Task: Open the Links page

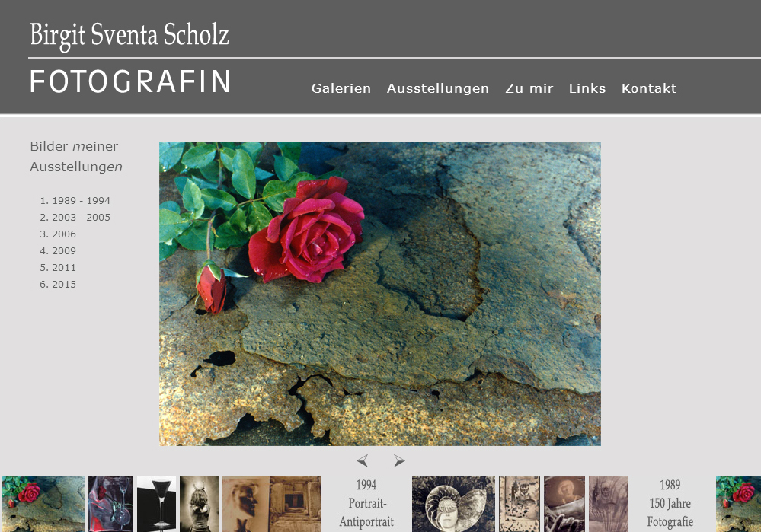Action: pyautogui.click(x=587, y=88)
